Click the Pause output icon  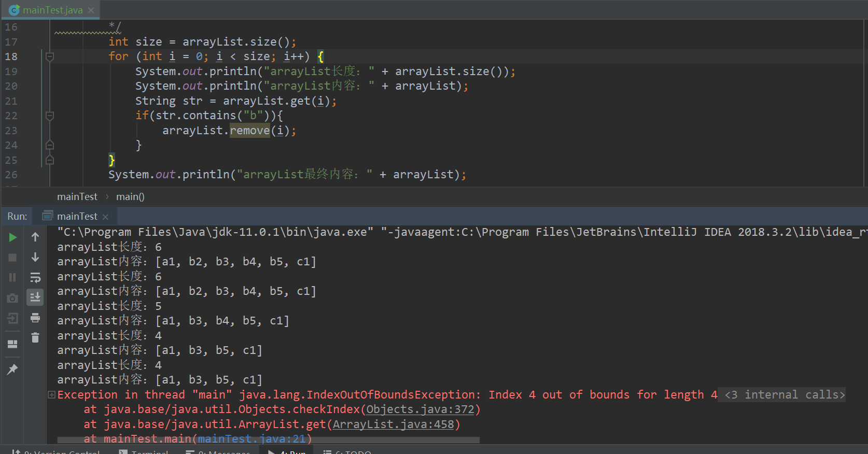click(13, 277)
